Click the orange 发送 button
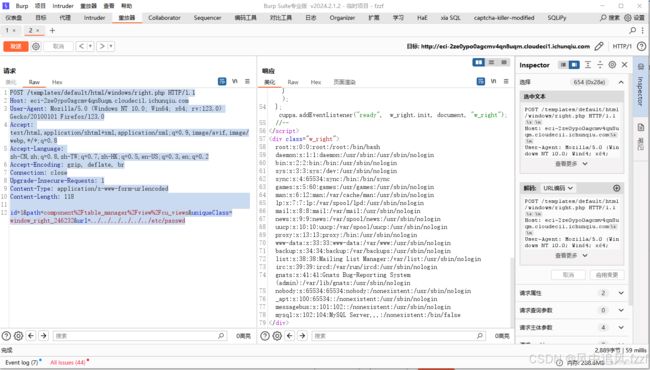 (16, 46)
